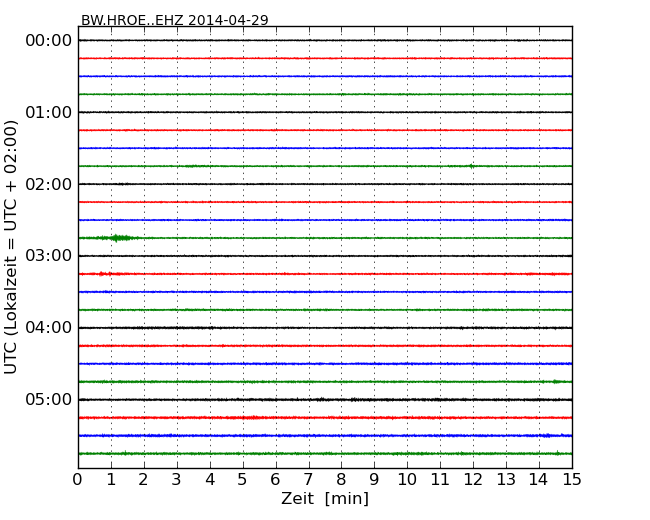Image resolution: width=650 pixels, height=520 pixels.
Task: Click x-axis tick label 6
Action: point(275,479)
